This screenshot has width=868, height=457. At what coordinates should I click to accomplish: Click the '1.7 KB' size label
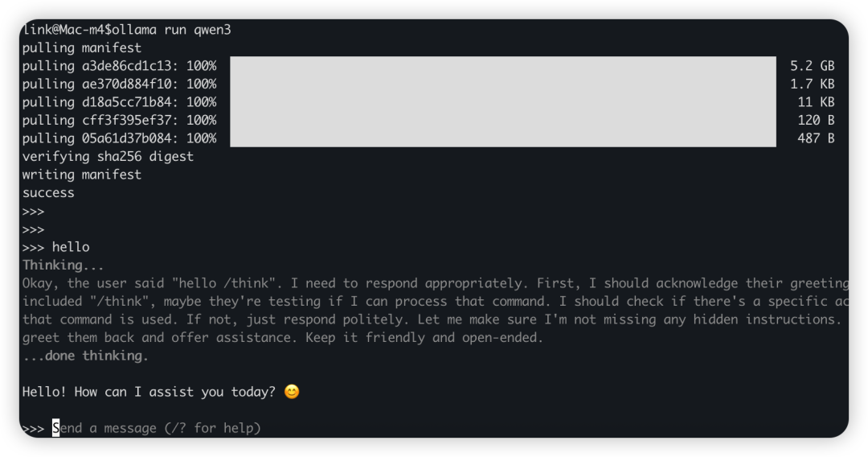pos(812,84)
